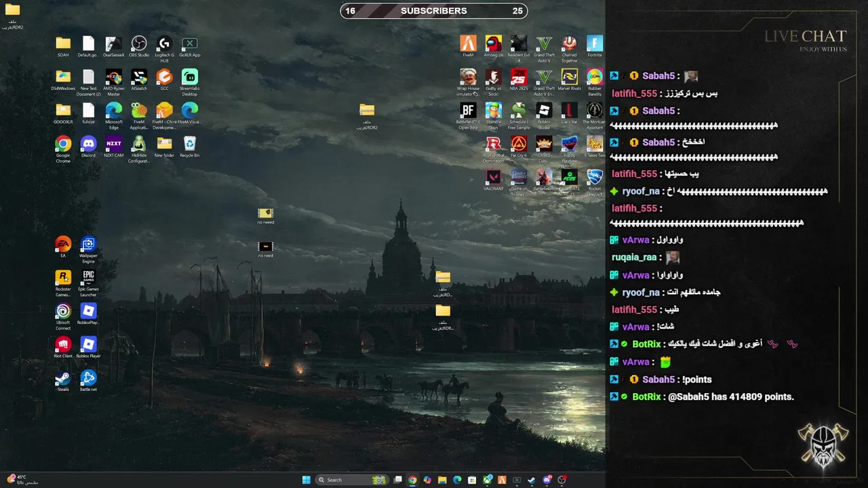Switch to Chrome on the taskbar
The width and height of the screenshot is (868, 488).
[x=412, y=480]
